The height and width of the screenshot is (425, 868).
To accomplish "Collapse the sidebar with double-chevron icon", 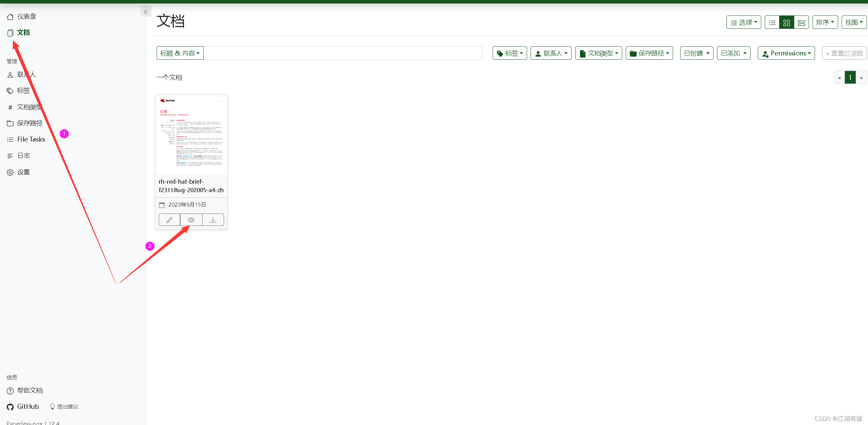I will click(146, 12).
